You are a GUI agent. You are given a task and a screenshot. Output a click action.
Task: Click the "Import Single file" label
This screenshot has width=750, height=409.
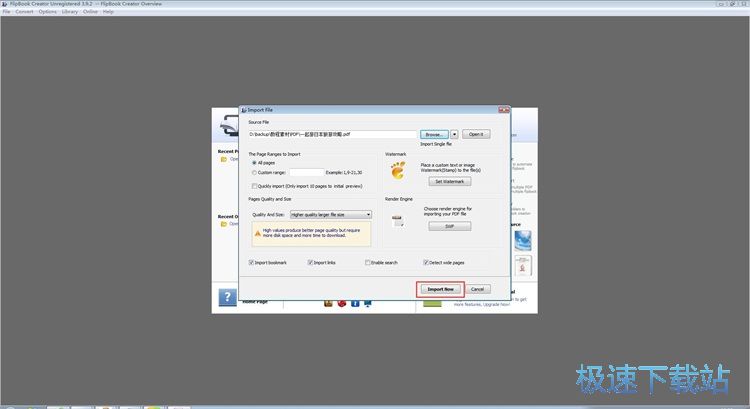click(436, 144)
